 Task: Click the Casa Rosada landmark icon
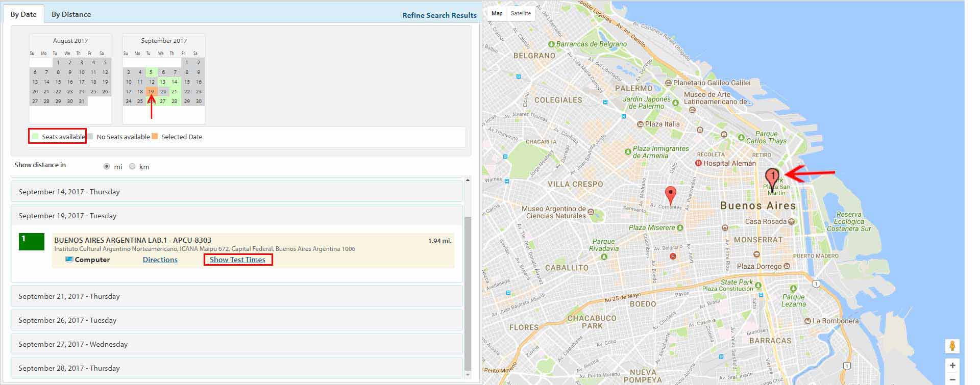[x=791, y=222]
